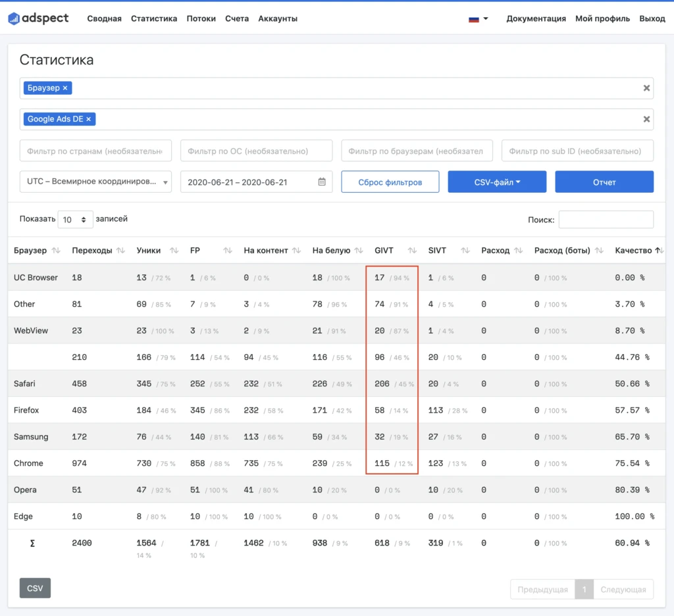Click the gray CSV button
This screenshot has height=616, width=674.
click(x=35, y=588)
